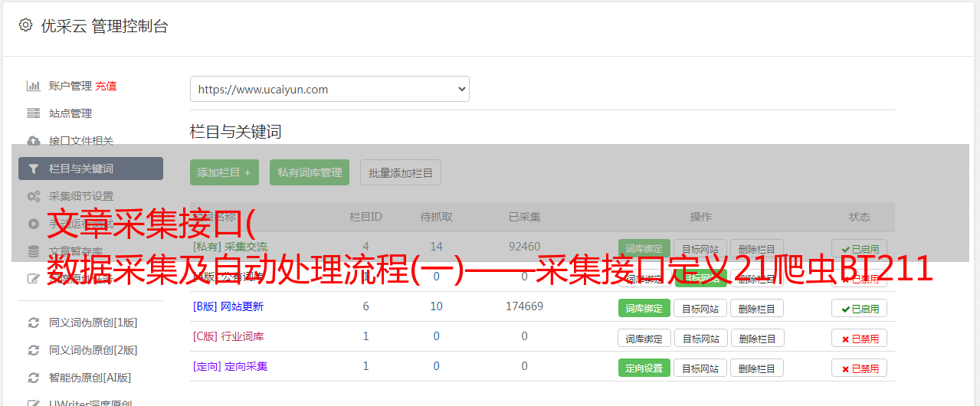Toggle the 已启用 status for 网站更新
The image size is (980, 406).
tap(860, 308)
